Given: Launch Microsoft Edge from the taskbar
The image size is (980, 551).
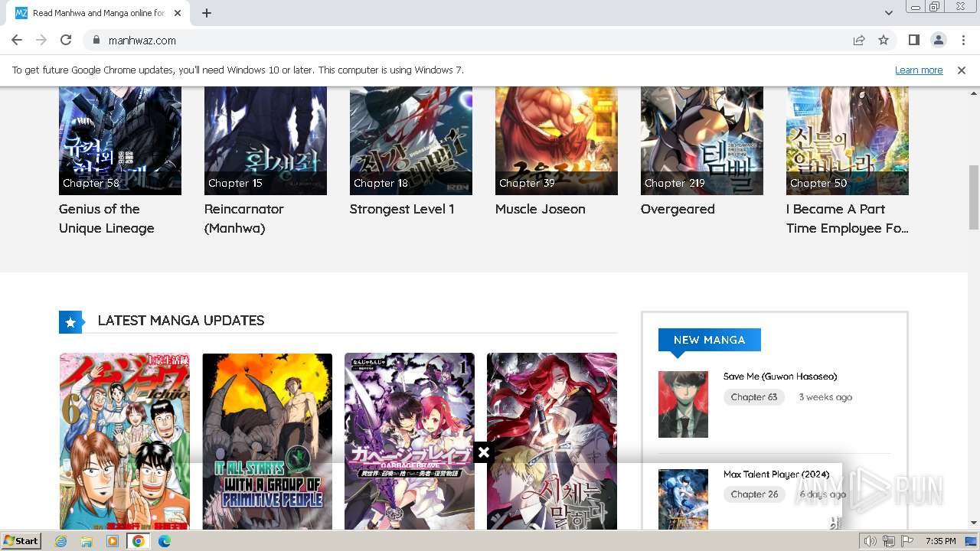Looking at the screenshot, I should [x=165, y=541].
